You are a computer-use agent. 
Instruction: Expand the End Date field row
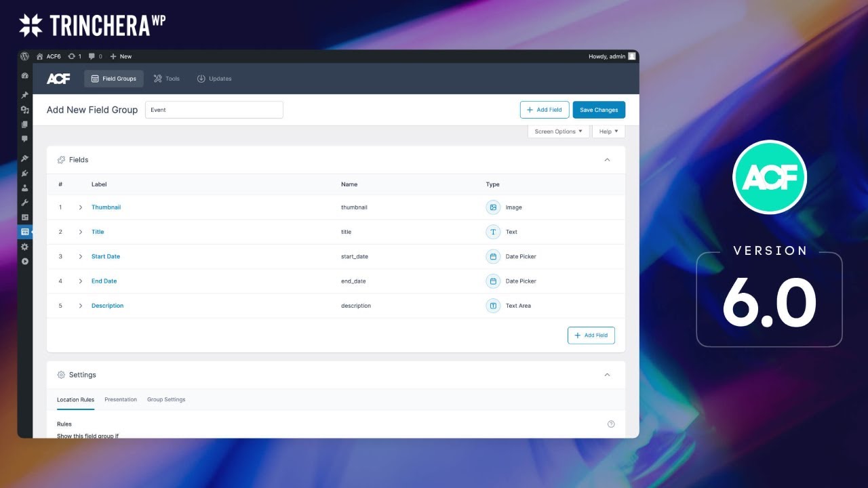click(80, 281)
